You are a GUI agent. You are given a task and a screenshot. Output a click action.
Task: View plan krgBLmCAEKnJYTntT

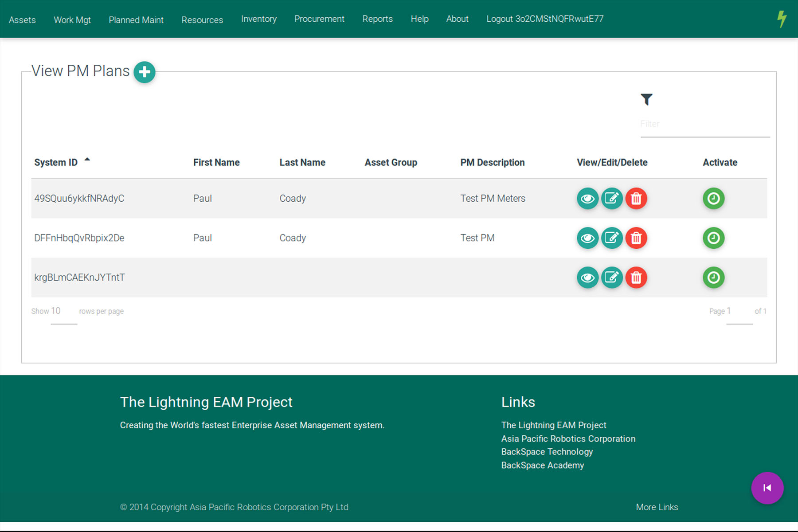(587, 278)
